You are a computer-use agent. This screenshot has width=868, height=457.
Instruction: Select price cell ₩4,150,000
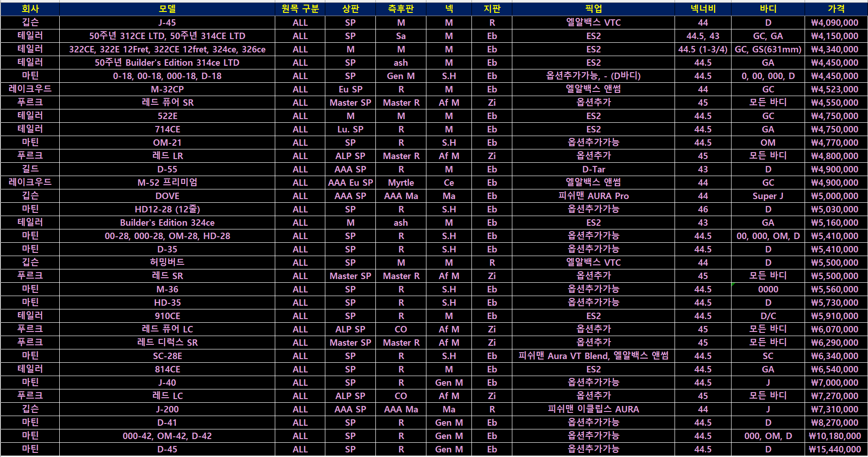point(836,36)
